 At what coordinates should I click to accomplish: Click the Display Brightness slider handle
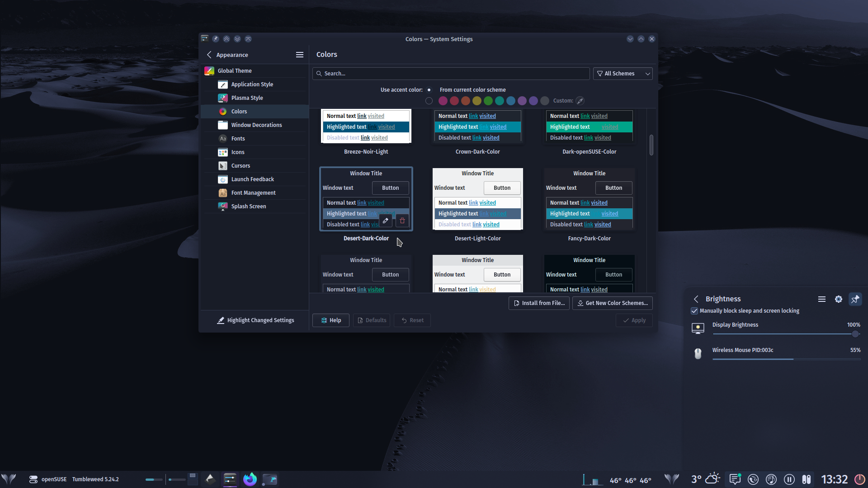click(855, 334)
